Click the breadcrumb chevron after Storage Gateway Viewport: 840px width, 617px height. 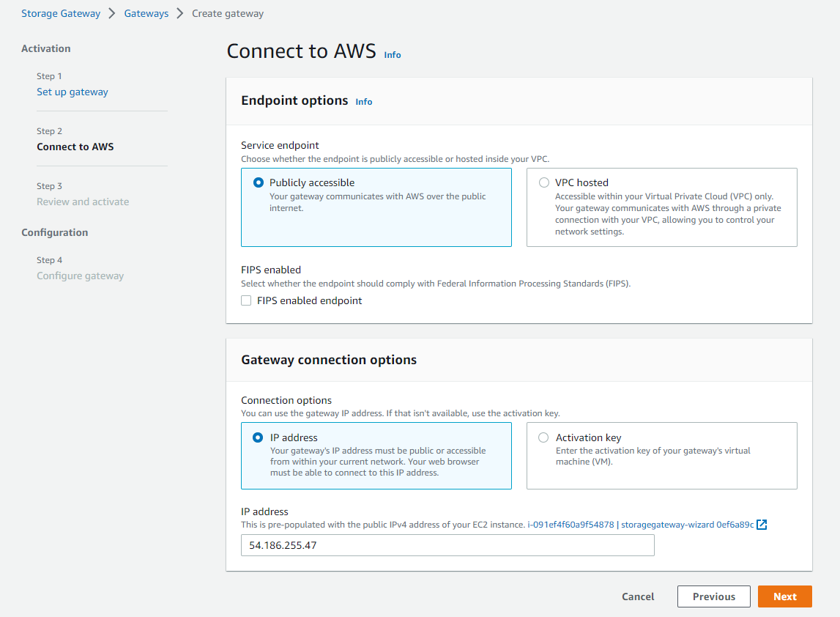click(x=112, y=13)
